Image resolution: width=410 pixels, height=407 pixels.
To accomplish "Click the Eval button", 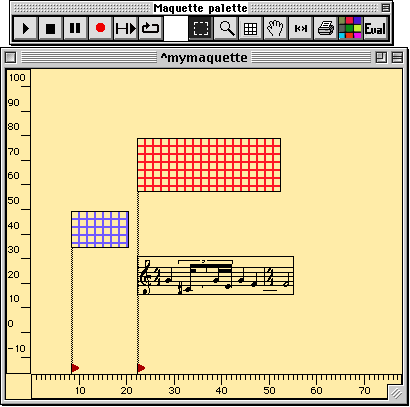I will [375, 29].
